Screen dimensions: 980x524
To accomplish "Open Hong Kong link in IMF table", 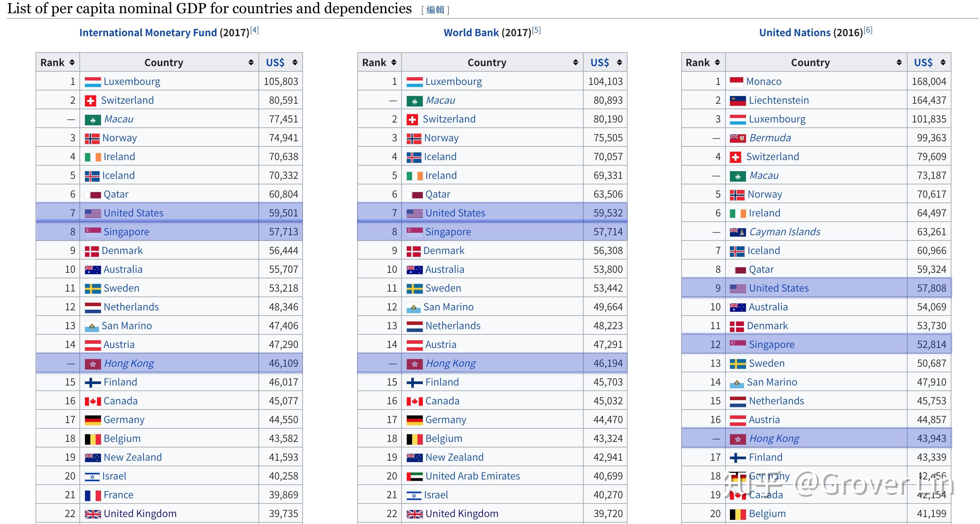I will click(129, 364).
